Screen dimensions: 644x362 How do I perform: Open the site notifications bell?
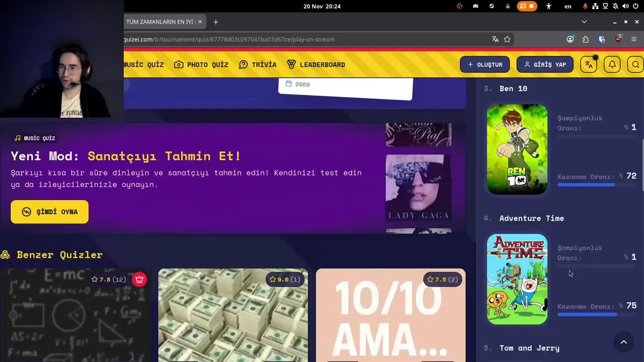coord(612,64)
